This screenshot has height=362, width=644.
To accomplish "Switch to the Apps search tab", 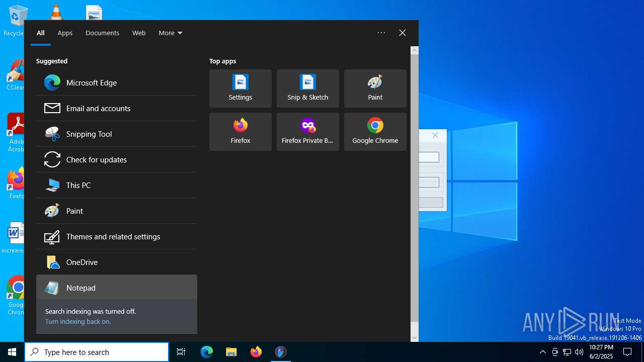I will (65, 33).
